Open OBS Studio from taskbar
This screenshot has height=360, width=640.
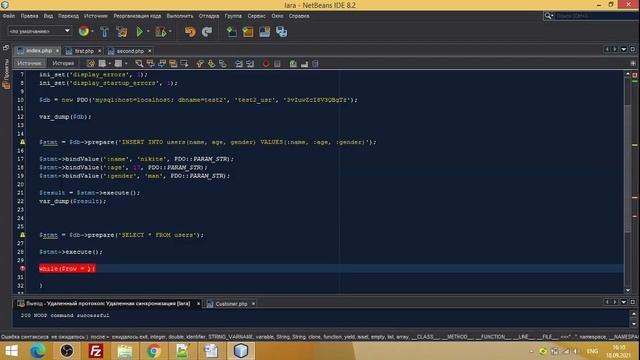[67, 351]
